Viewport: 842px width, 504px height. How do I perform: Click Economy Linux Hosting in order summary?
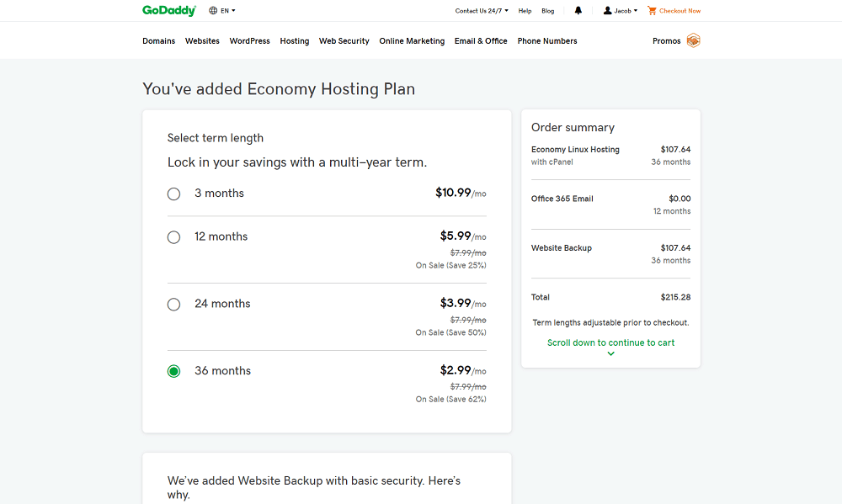pyautogui.click(x=575, y=149)
